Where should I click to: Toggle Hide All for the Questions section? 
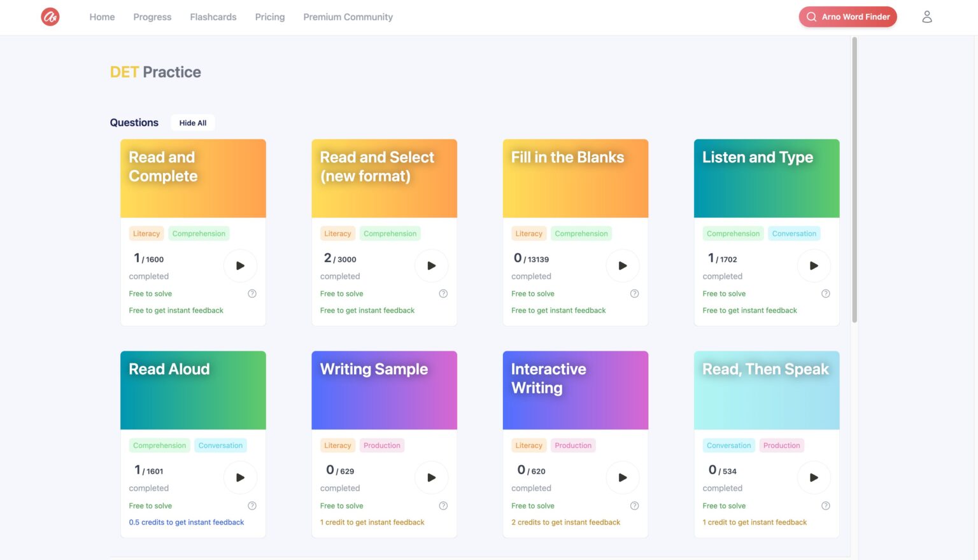[x=192, y=122]
